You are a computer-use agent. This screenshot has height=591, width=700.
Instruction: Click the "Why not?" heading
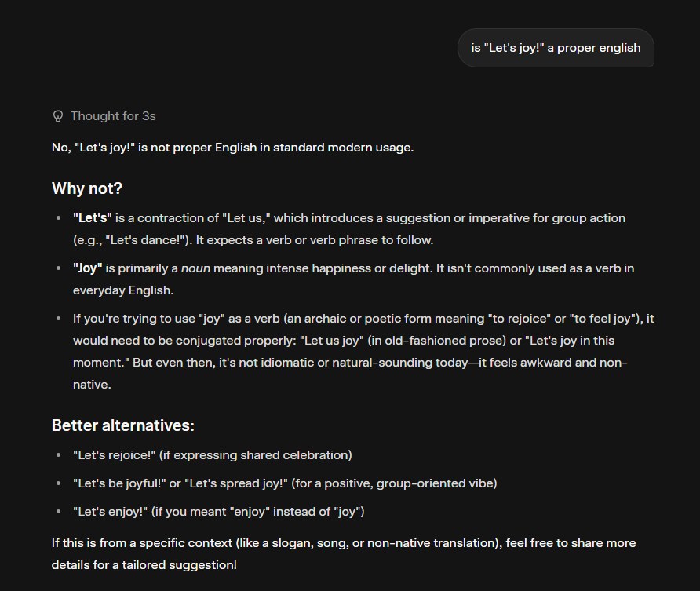(x=87, y=188)
